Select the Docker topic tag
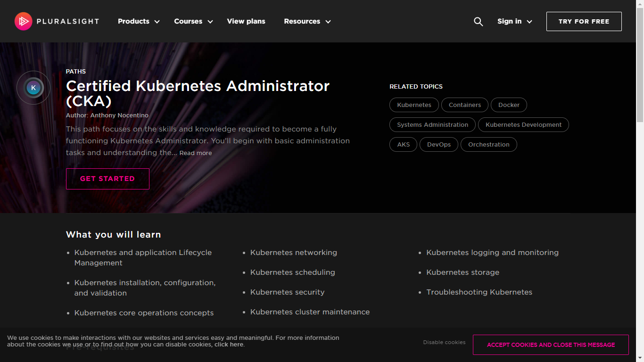 tap(509, 105)
